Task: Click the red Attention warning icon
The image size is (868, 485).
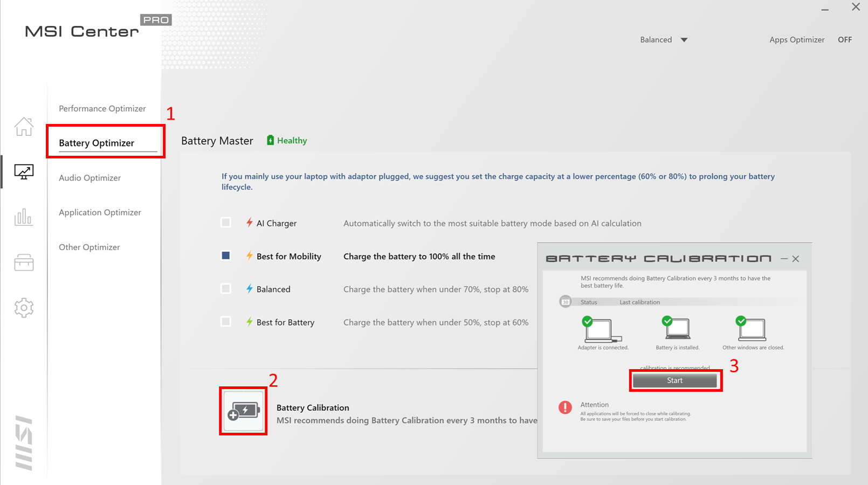Action: tap(565, 407)
